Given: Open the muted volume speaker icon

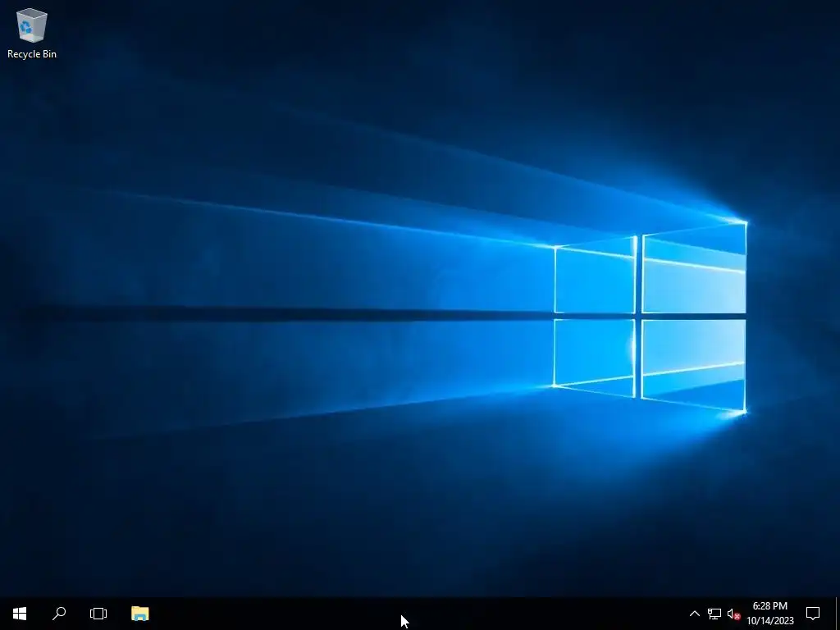Looking at the screenshot, I should pyautogui.click(x=733, y=614).
